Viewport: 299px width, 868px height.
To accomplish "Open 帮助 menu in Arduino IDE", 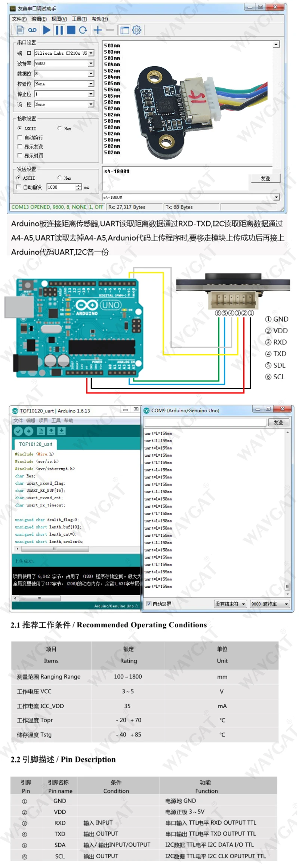I will 68,420.
